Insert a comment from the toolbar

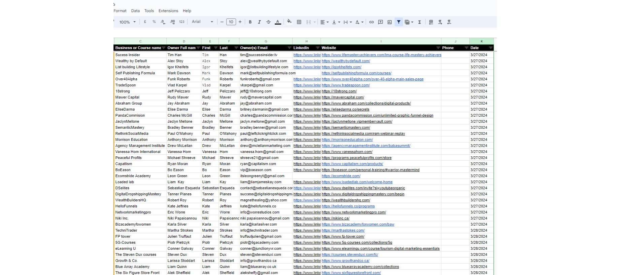(x=380, y=22)
